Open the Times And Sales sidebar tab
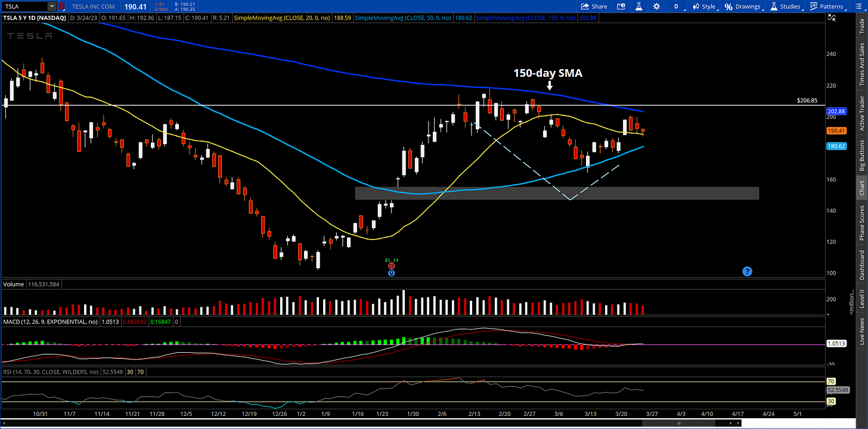 click(861, 64)
